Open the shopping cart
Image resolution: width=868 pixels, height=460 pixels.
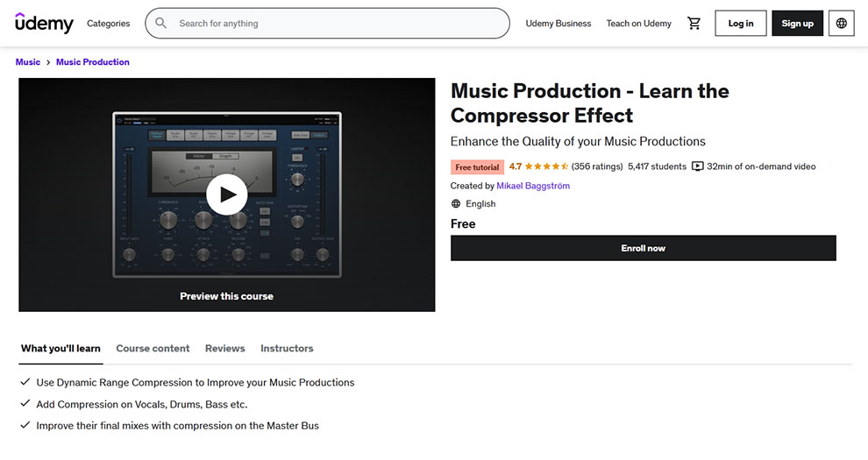coord(694,24)
